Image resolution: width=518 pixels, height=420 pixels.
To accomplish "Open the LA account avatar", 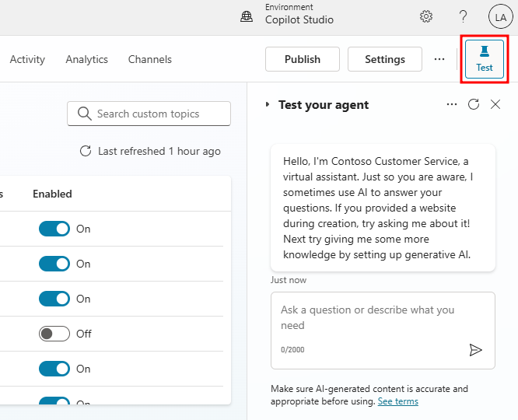I will [500, 16].
